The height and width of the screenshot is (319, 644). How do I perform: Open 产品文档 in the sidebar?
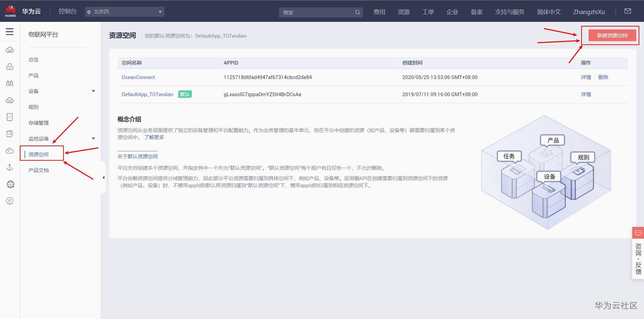tap(39, 170)
